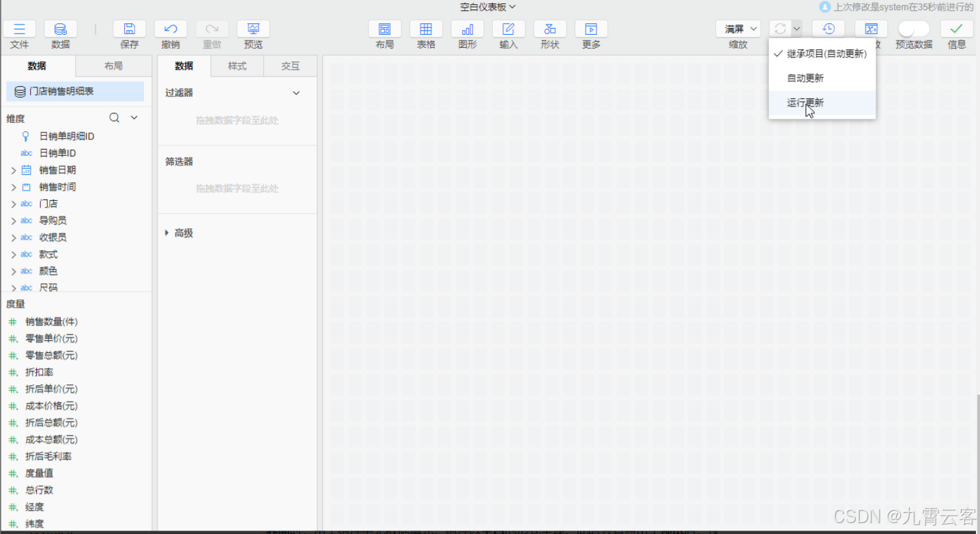The width and height of the screenshot is (980, 534).
Task: Select the 零售单价(元) measure
Action: coord(51,339)
